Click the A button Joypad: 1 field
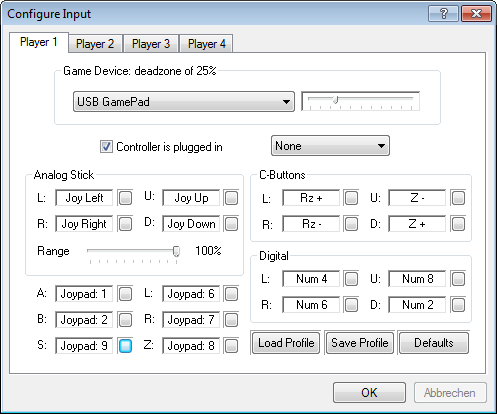497x414 pixels. pyautogui.click(x=84, y=294)
